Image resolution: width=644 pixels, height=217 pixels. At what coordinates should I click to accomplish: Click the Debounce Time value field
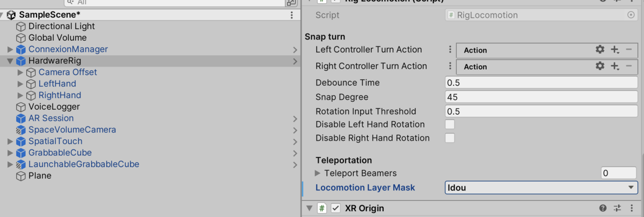pyautogui.click(x=541, y=83)
